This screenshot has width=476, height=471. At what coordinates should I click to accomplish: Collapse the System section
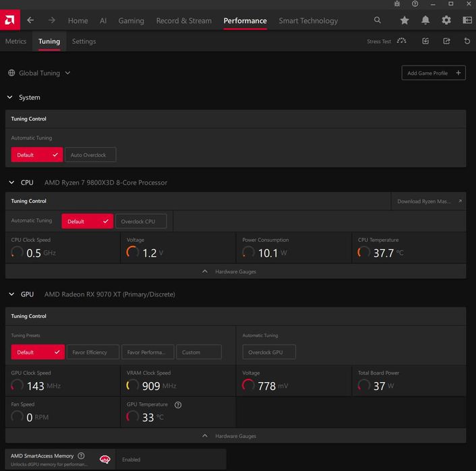click(x=10, y=97)
